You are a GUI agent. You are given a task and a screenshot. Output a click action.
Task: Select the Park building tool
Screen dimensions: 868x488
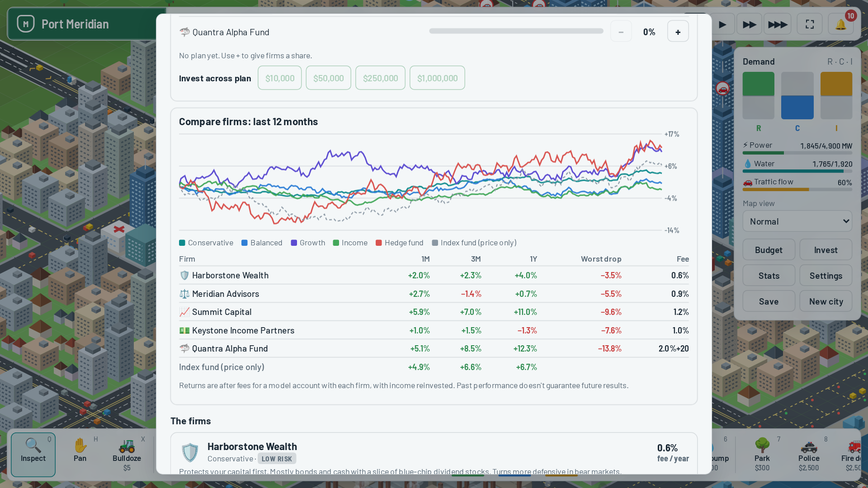tap(762, 455)
